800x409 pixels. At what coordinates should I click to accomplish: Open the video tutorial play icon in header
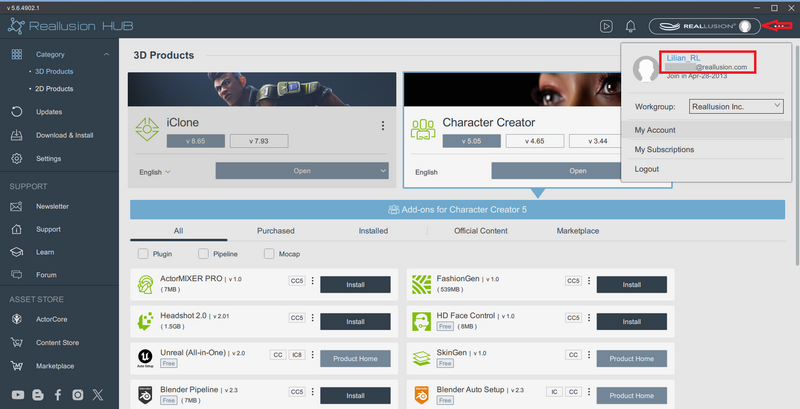pos(606,26)
